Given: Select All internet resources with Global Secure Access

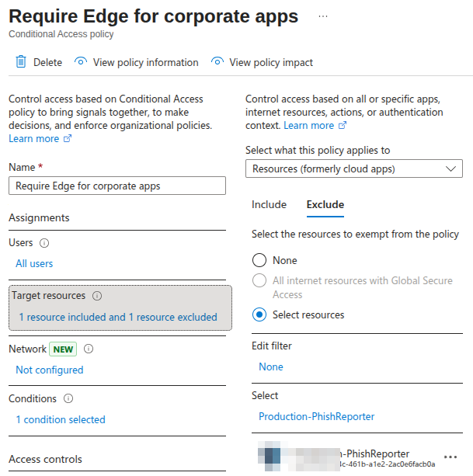Looking at the screenshot, I should click(x=259, y=280).
